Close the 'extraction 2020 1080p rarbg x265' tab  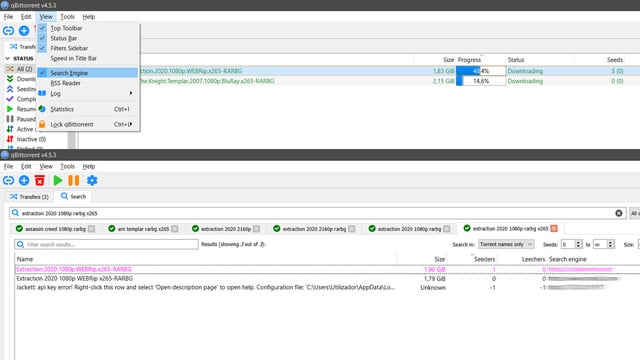coord(554,229)
